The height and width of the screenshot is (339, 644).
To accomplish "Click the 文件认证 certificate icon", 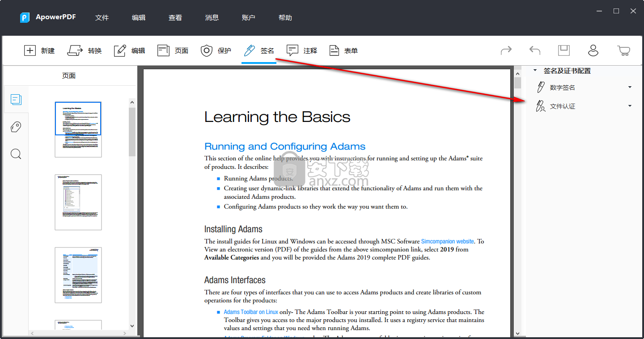I will click(541, 106).
